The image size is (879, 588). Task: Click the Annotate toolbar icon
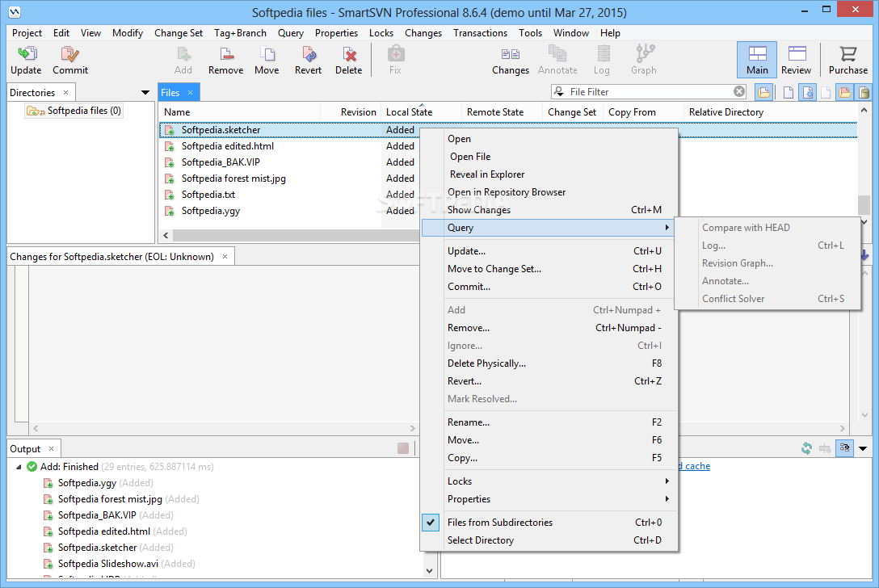click(557, 54)
